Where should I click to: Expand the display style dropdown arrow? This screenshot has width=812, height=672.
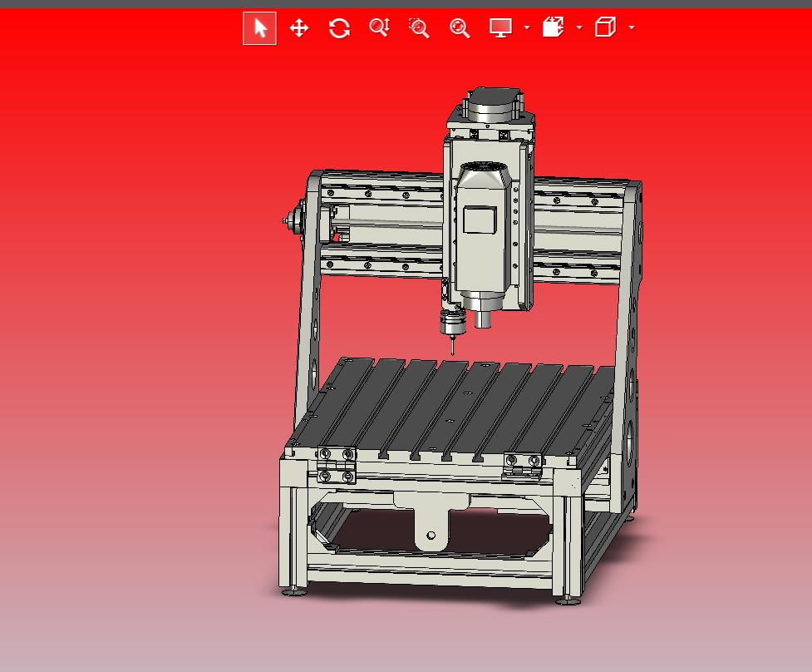pos(527,27)
